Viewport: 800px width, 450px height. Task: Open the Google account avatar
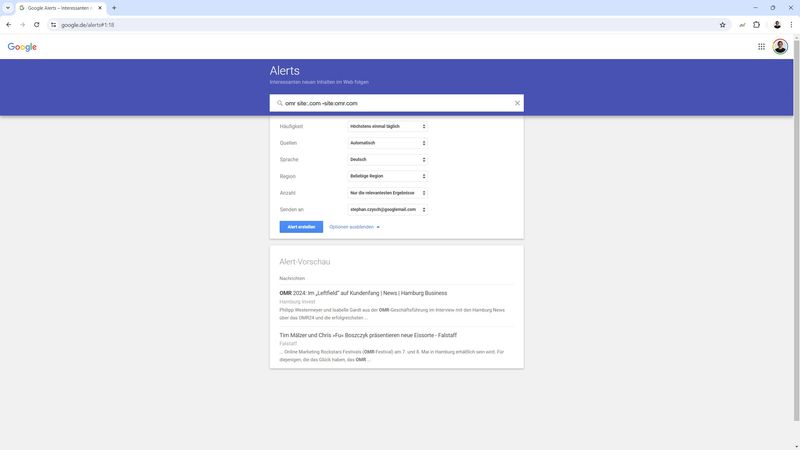click(x=780, y=46)
